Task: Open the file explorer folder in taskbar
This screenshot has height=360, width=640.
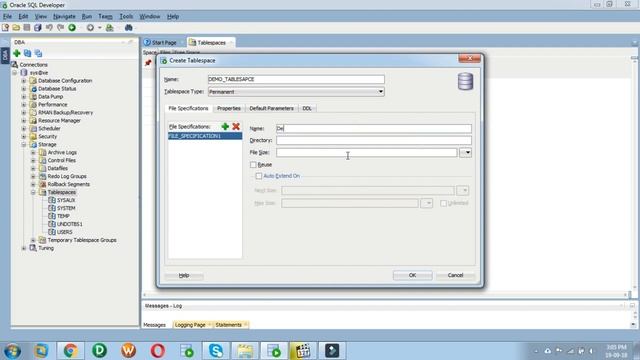Action: (x=245, y=350)
